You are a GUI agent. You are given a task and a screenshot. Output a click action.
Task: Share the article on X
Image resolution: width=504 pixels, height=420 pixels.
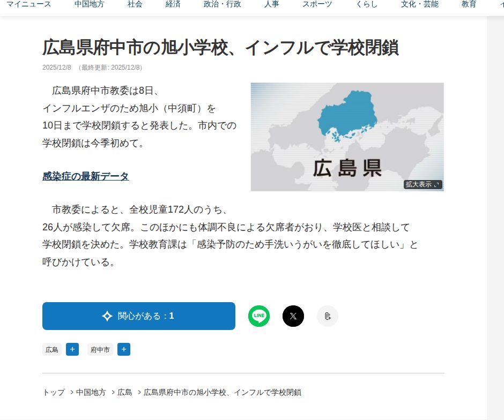pyautogui.click(x=293, y=316)
